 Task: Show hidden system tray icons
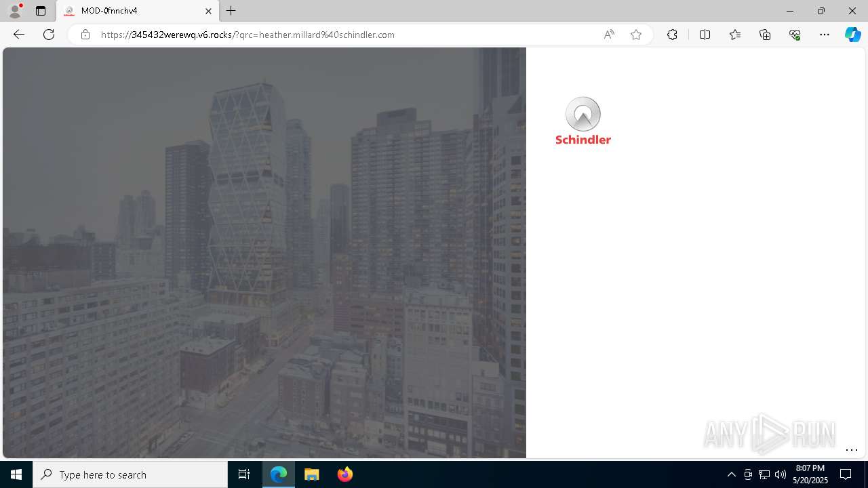[x=731, y=474]
